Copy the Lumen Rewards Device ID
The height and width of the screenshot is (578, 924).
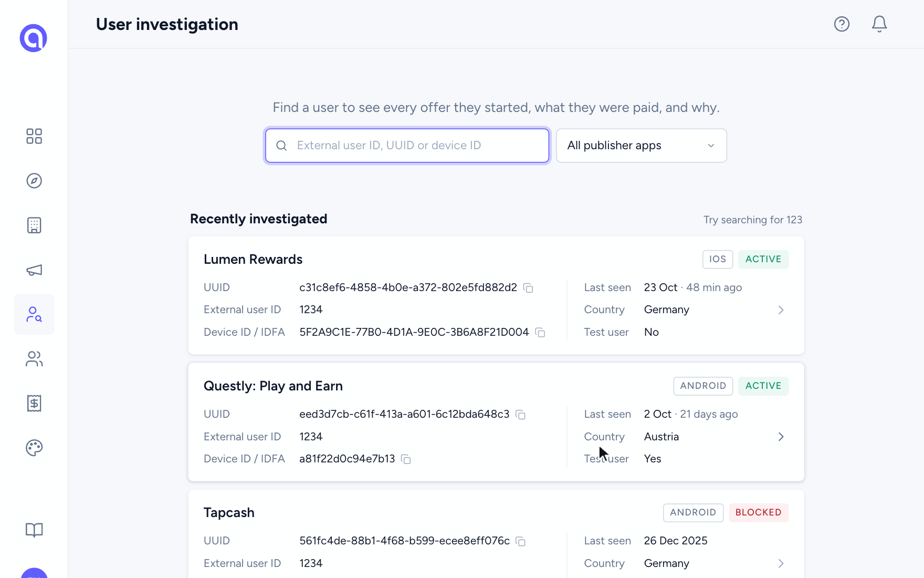540,333
